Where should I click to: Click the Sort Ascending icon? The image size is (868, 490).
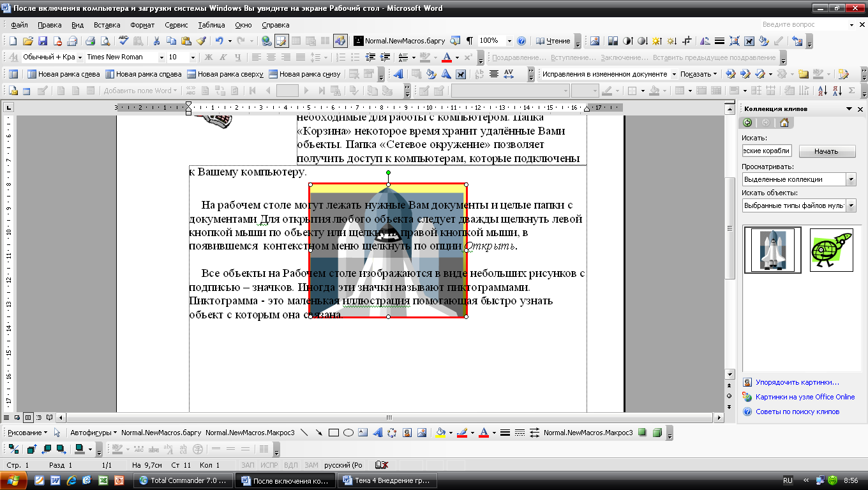(x=823, y=91)
